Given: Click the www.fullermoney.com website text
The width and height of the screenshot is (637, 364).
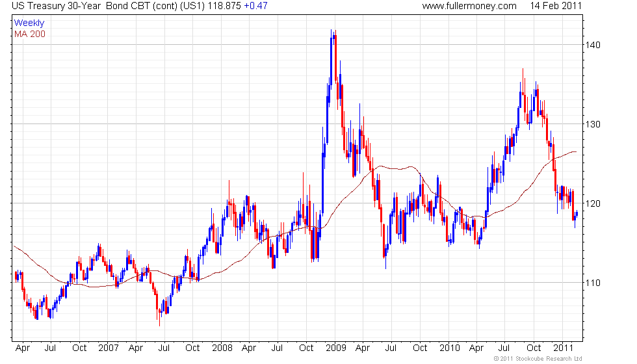Looking at the screenshot, I should pos(469,6).
